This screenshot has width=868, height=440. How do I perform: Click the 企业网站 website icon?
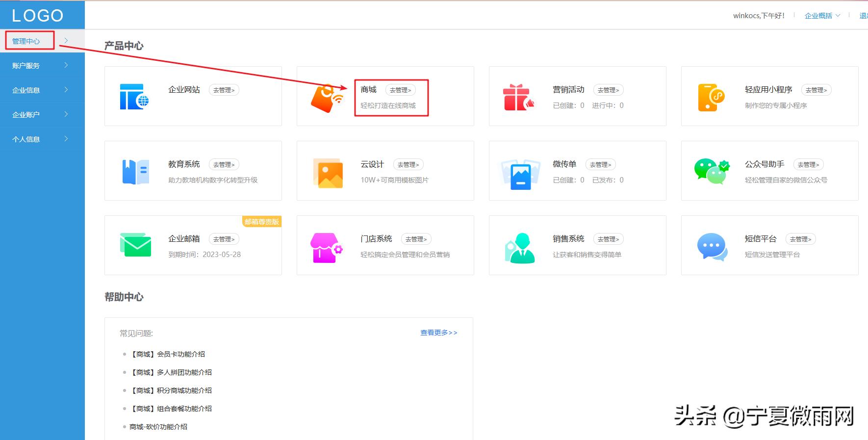(134, 96)
